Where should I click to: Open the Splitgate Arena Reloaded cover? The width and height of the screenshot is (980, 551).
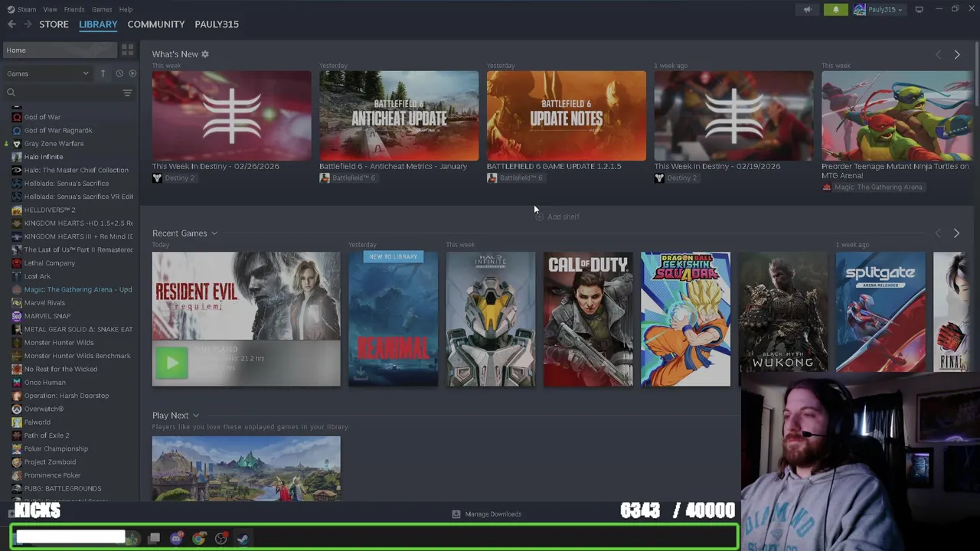coord(880,312)
